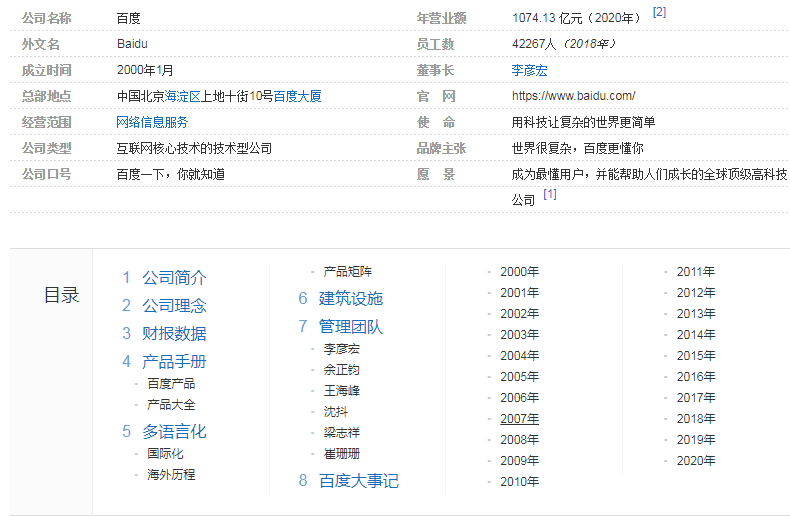This screenshot has width=790, height=517.
Task: Go to the 2016年 entry
Action: coord(696,376)
